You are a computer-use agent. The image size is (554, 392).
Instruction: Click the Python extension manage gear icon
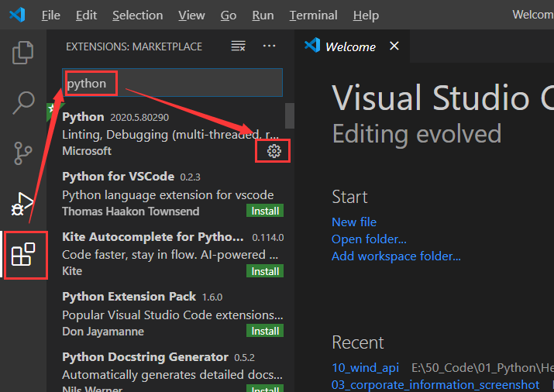pos(274,151)
